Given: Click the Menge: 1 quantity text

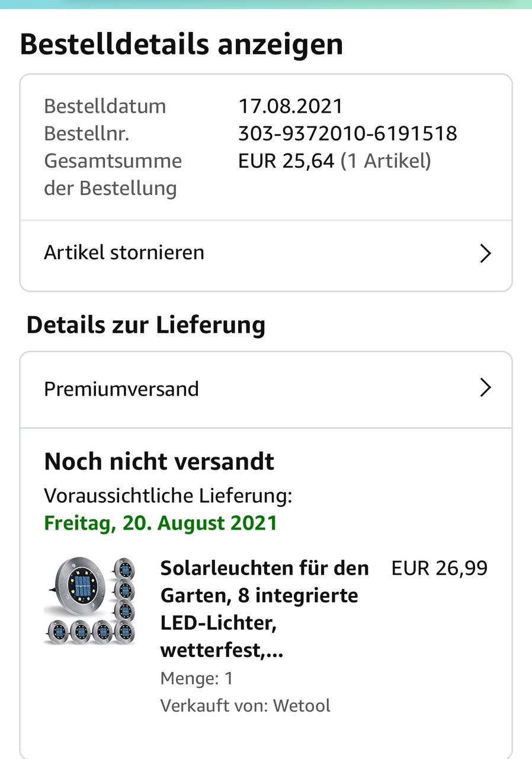Looking at the screenshot, I should click(x=197, y=678).
